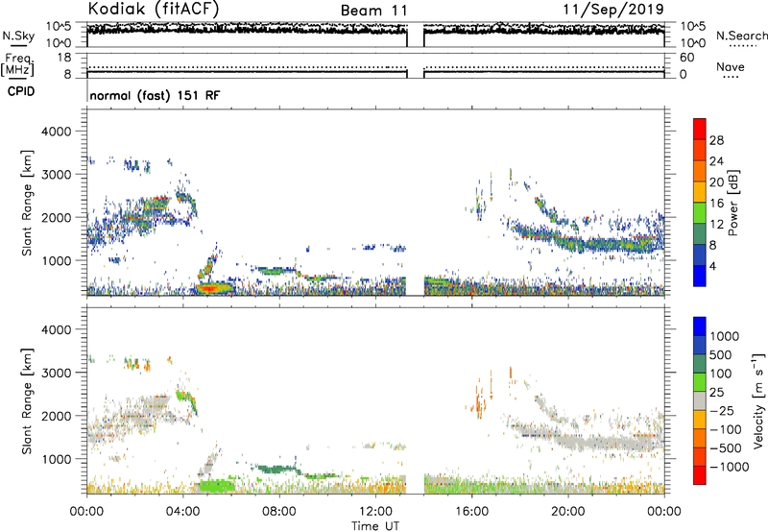Click the strong red echo near 05:00 in power panel

tap(209, 288)
